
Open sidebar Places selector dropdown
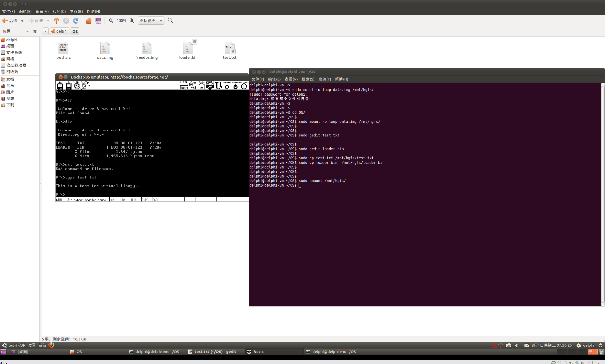16,31
